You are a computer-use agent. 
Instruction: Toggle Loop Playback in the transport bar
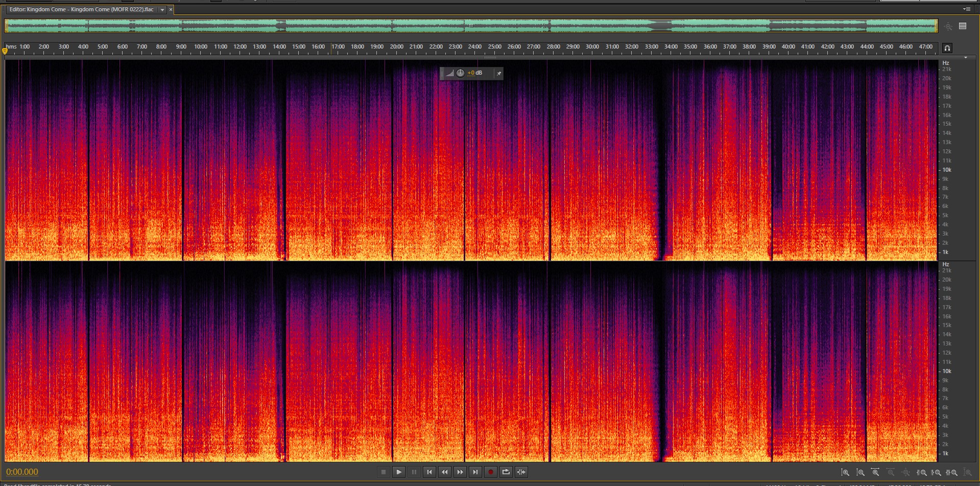point(506,472)
